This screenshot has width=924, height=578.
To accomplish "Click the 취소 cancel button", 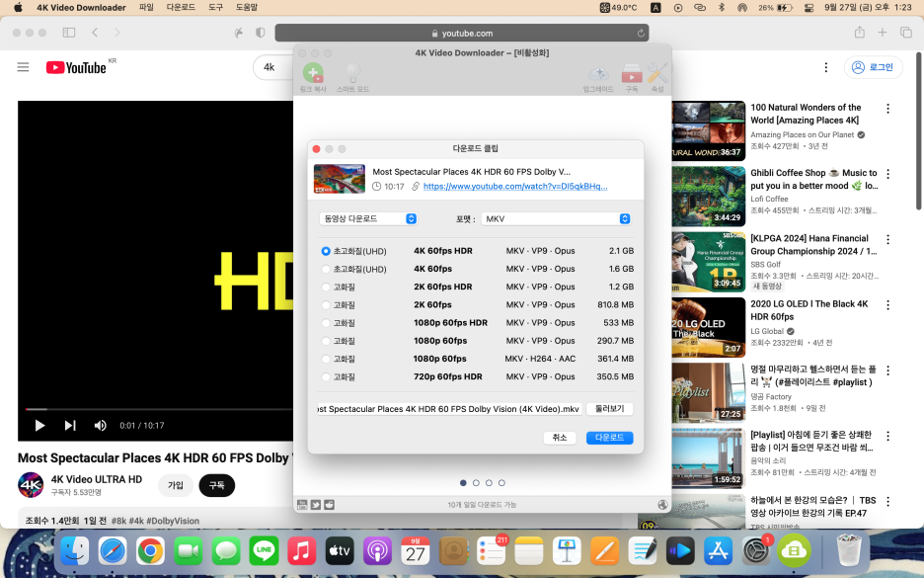I will tap(559, 438).
